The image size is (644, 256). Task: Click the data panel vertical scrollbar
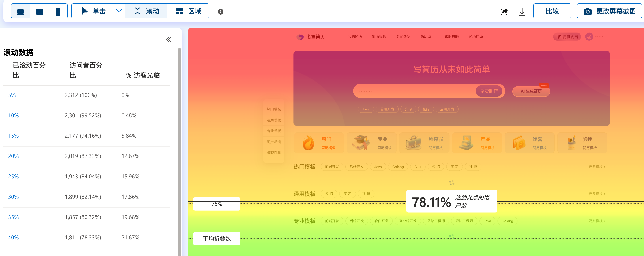[179, 150]
